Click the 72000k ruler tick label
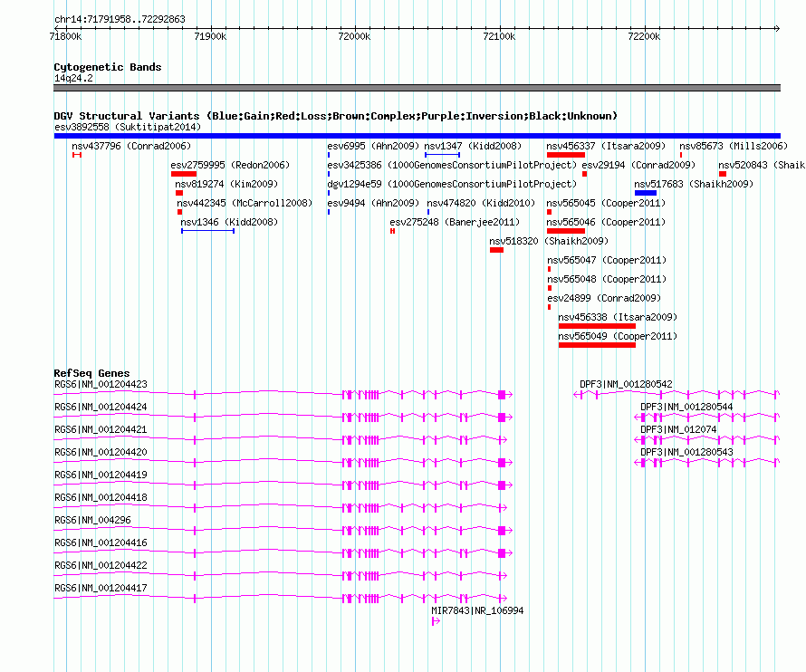Screen dimensions: 806x672 pos(354,36)
